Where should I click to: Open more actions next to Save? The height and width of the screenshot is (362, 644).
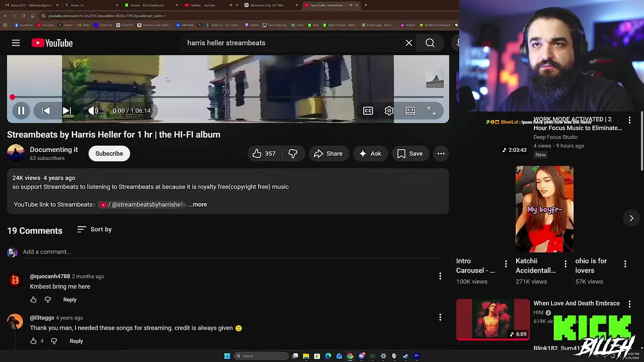coord(441,154)
